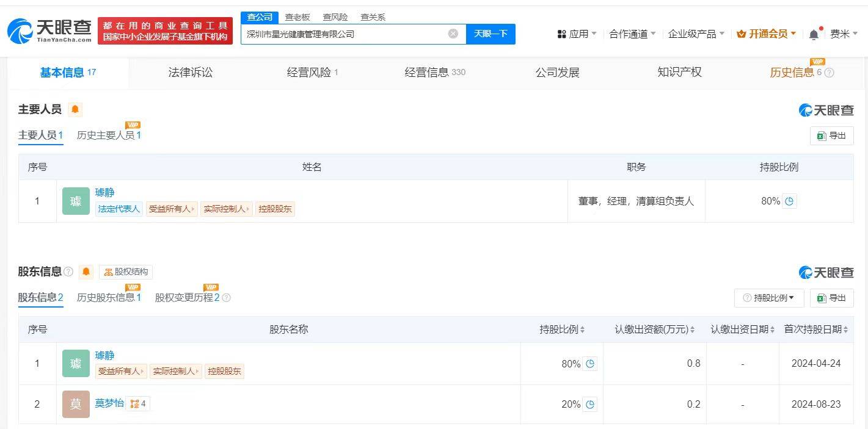
Task: Expand the 开通会员 dropdown
Action: point(767,34)
